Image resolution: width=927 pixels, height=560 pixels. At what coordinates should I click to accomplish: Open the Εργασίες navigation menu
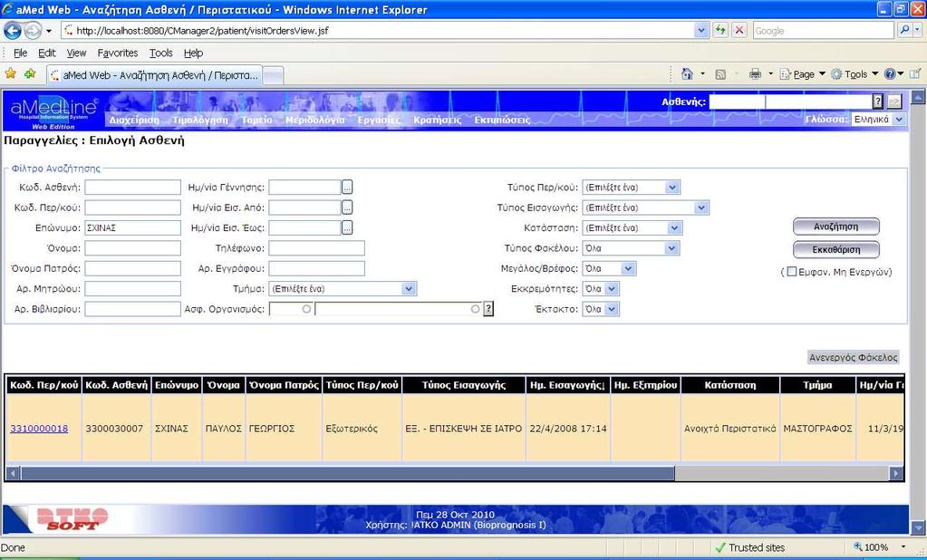(379, 120)
